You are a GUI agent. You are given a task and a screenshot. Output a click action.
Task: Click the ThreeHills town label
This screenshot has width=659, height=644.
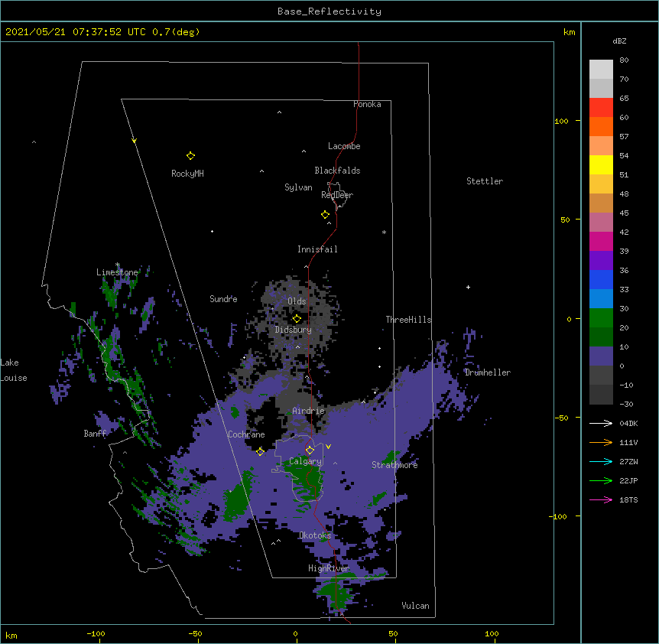(408, 320)
